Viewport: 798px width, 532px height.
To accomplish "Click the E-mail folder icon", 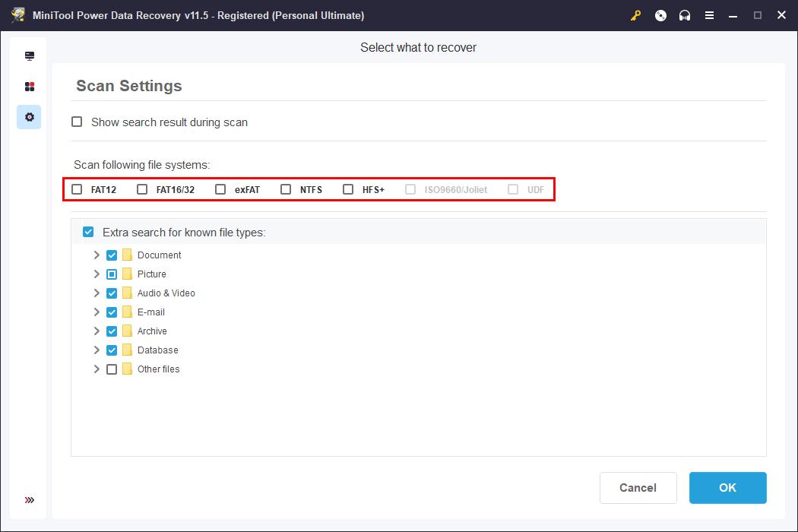I will 127,312.
